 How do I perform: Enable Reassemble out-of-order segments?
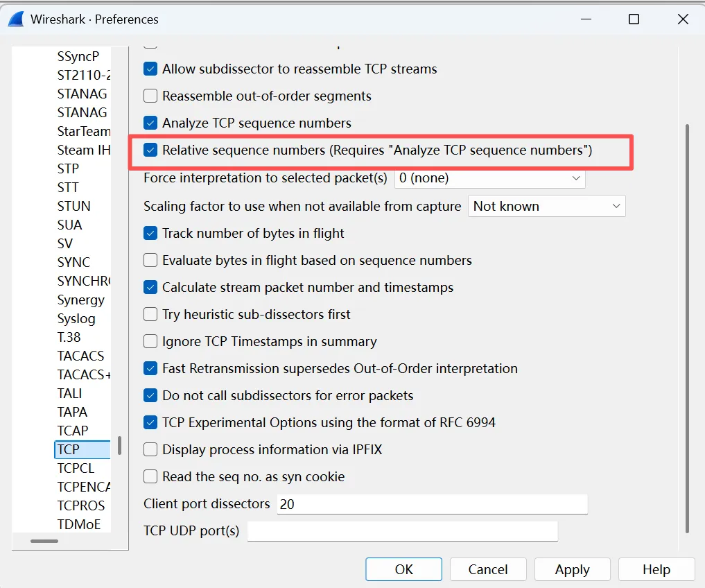[x=150, y=96]
